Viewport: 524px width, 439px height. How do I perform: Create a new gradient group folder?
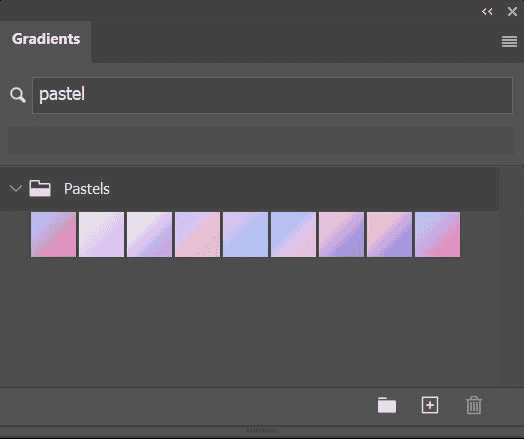[x=387, y=405]
